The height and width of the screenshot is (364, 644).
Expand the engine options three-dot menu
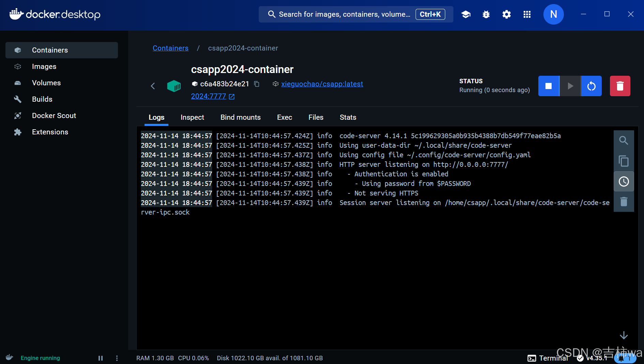click(x=117, y=358)
